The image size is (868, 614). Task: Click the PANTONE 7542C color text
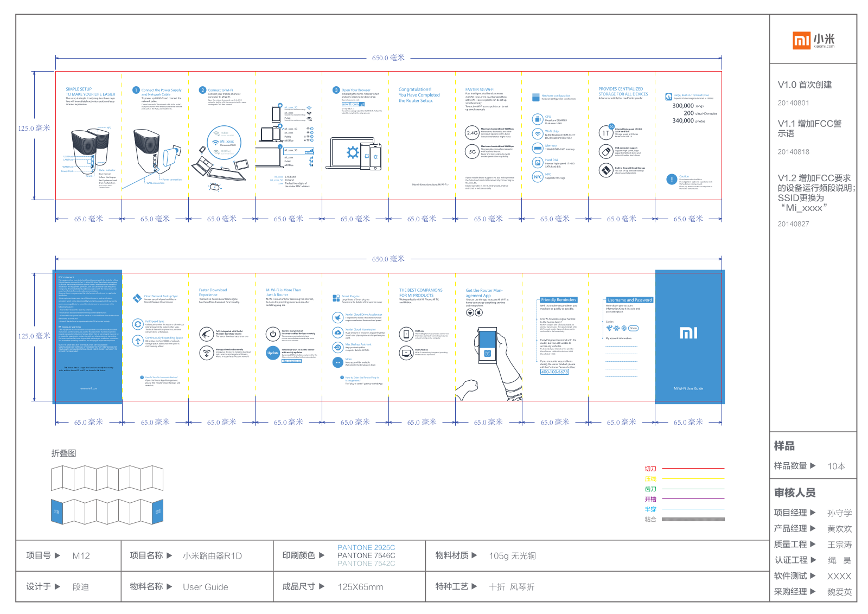pos(366,564)
